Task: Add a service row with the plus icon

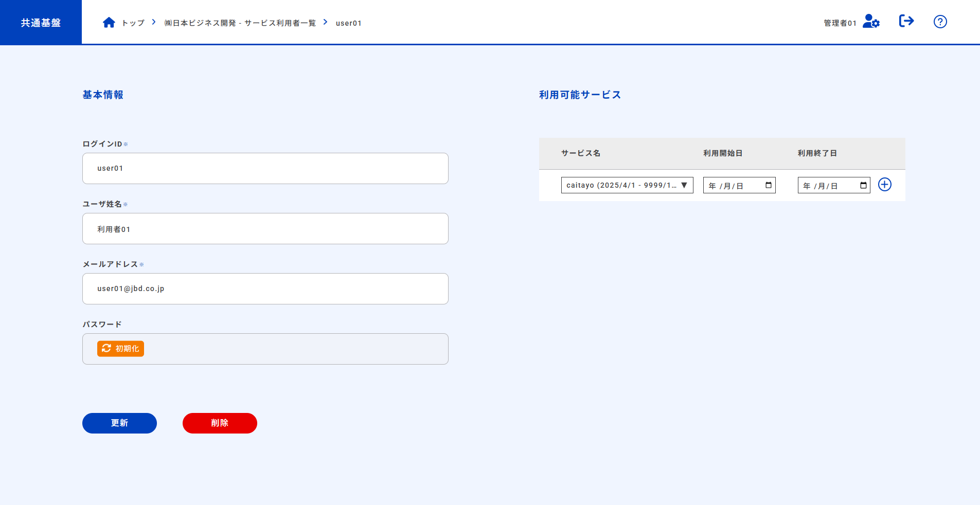Action: tap(885, 185)
